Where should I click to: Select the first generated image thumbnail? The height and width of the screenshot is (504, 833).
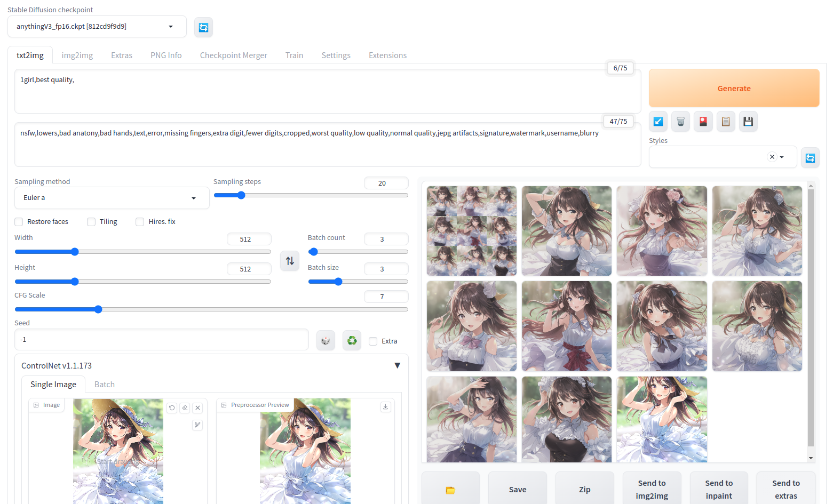(x=471, y=230)
